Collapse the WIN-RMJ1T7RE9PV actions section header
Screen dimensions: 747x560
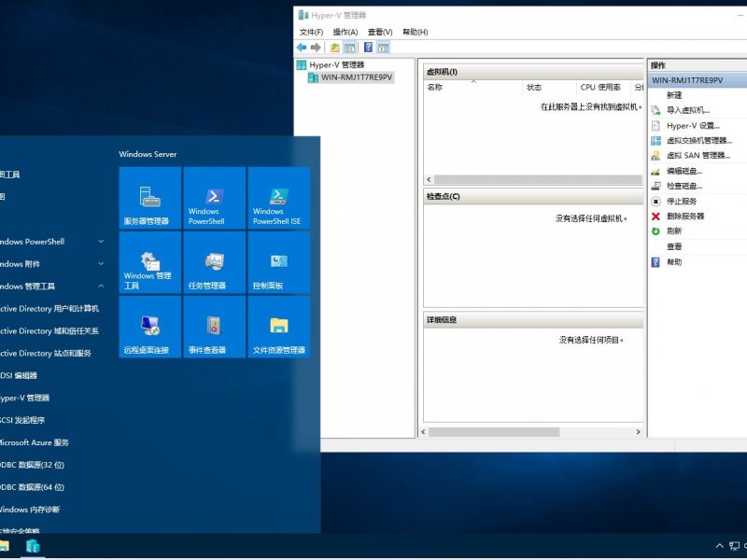click(x=698, y=80)
